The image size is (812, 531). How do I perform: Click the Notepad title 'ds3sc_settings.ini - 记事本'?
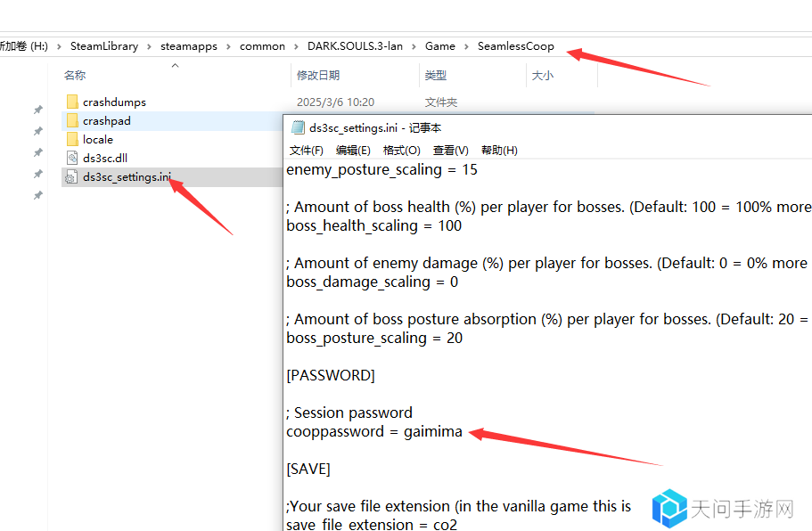point(375,127)
